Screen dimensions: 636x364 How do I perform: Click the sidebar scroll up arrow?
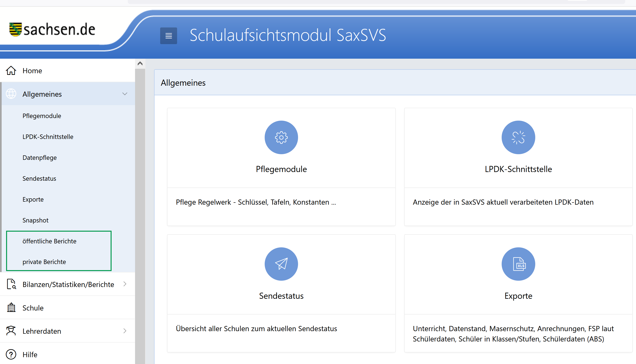tap(140, 64)
